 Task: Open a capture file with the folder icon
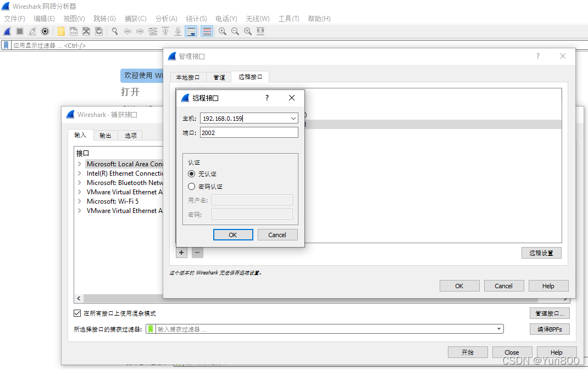(61, 31)
